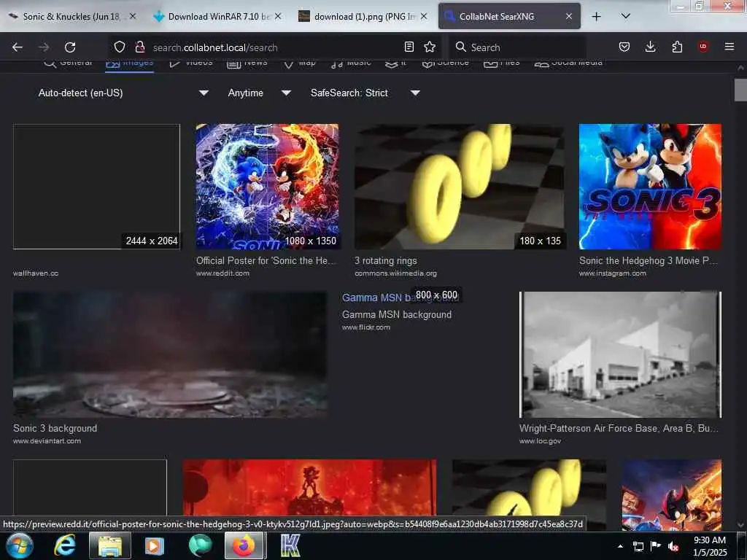Image resolution: width=747 pixels, height=560 pixels.
Task: Open the media player taskbar icon
Action: 154,545
